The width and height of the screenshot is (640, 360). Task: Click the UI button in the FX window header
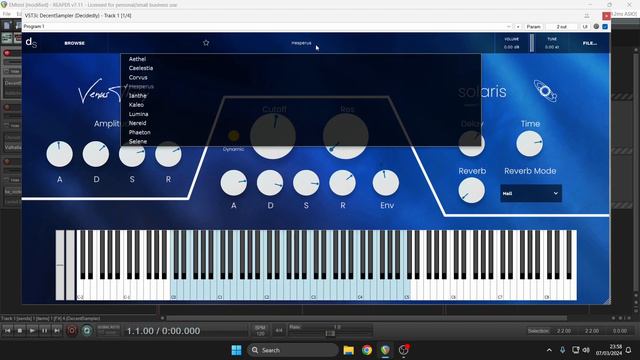(x=585, y=27)
